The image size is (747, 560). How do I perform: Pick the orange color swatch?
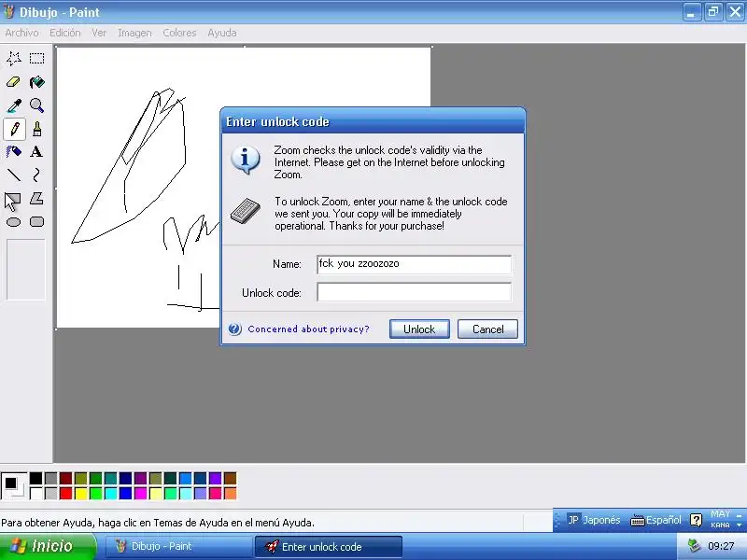(x=230, y=494)
